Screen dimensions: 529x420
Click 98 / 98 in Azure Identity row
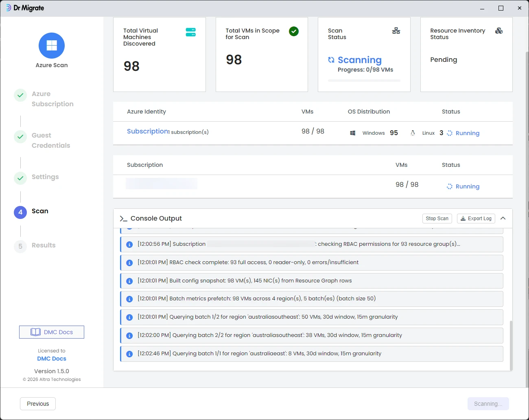click(313, 131)
